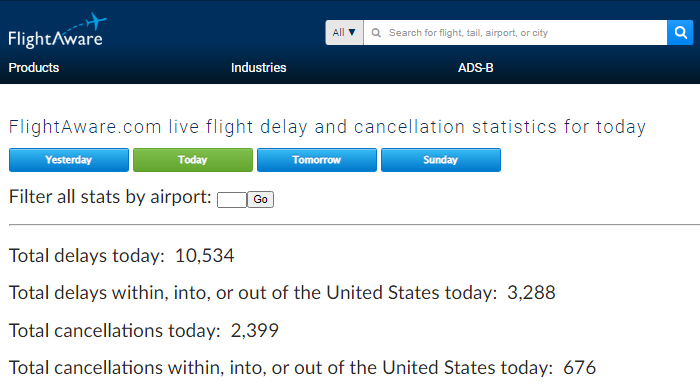View Tomorrow's cancellation statistics
Screen dimensions: 700x389
coord(317,160)
